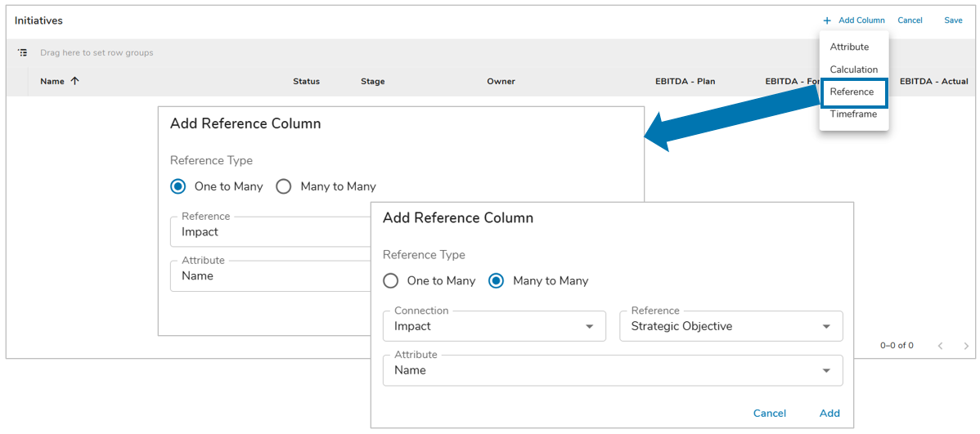Screen dimensions: 980x434
Task: Go to the previous page arrow
Action: click(940, 346)
